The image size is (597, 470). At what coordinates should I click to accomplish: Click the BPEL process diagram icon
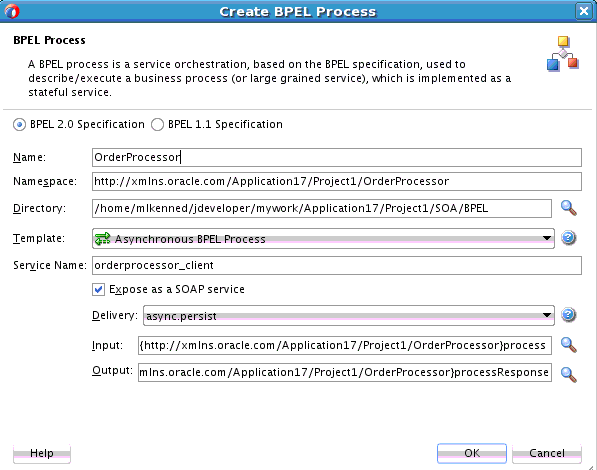(x=563, y=54)
